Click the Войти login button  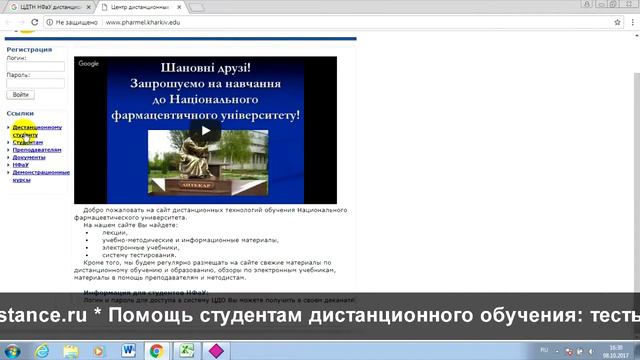[x=20, y=95]
